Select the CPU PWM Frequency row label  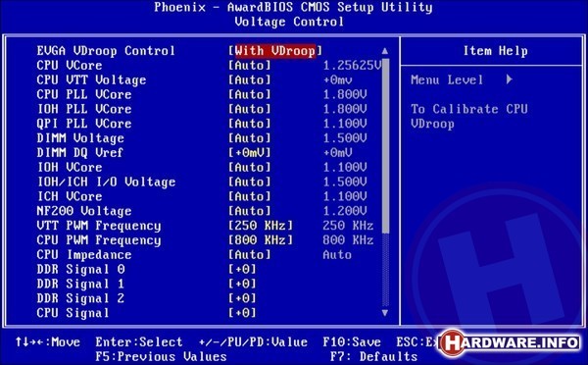pos(99,240)
